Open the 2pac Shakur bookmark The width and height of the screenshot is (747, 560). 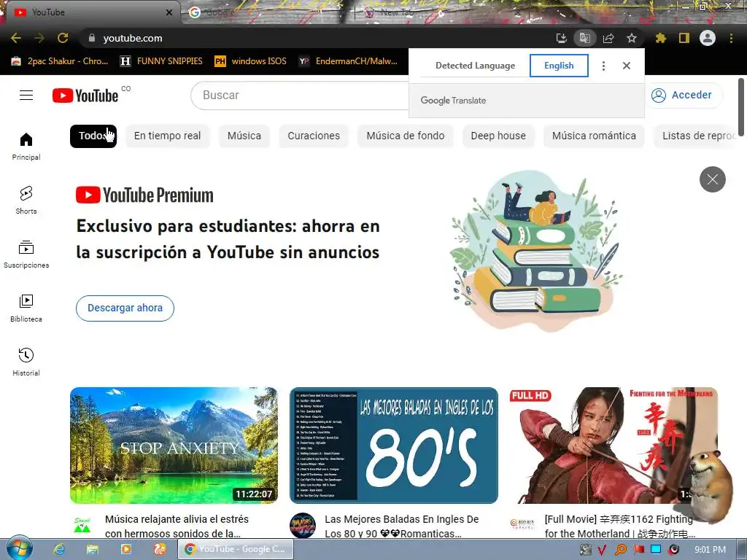click(x=60, y=61)
